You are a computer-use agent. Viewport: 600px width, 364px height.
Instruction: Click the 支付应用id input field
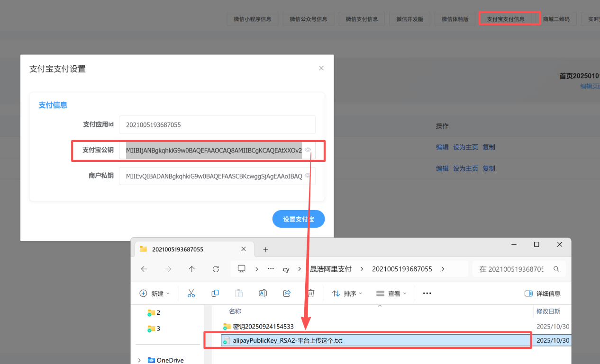pos(217,125)
